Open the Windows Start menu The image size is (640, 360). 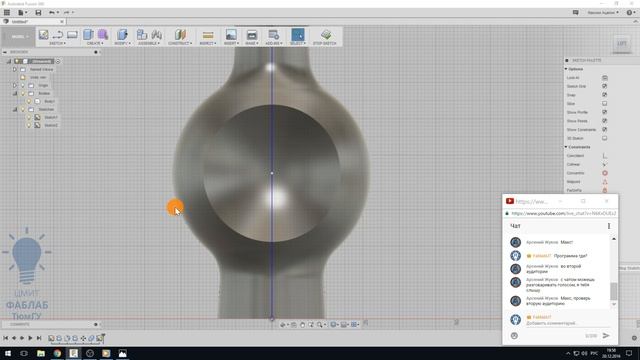[8, 353]
